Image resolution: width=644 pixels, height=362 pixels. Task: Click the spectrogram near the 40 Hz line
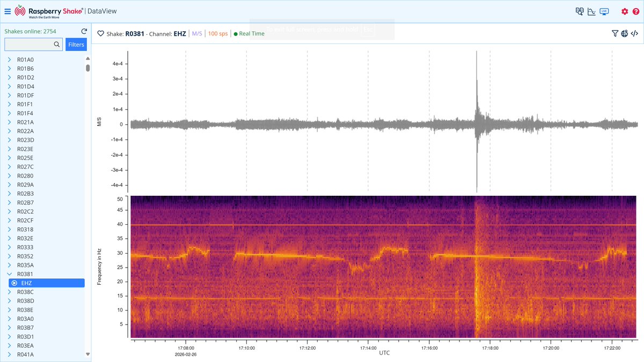384,225
